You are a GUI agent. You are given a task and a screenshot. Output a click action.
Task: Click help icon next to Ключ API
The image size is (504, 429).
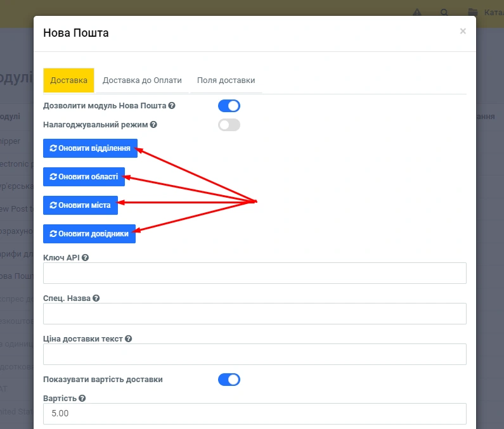coord(85,257)
